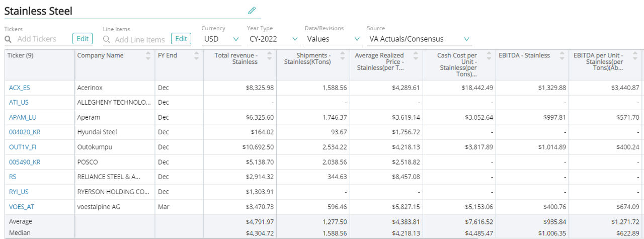Viewport: 644px width, 239px height.
Task: Select the RYERSON HOLDING CO... cell
Action: coord(115,192)
